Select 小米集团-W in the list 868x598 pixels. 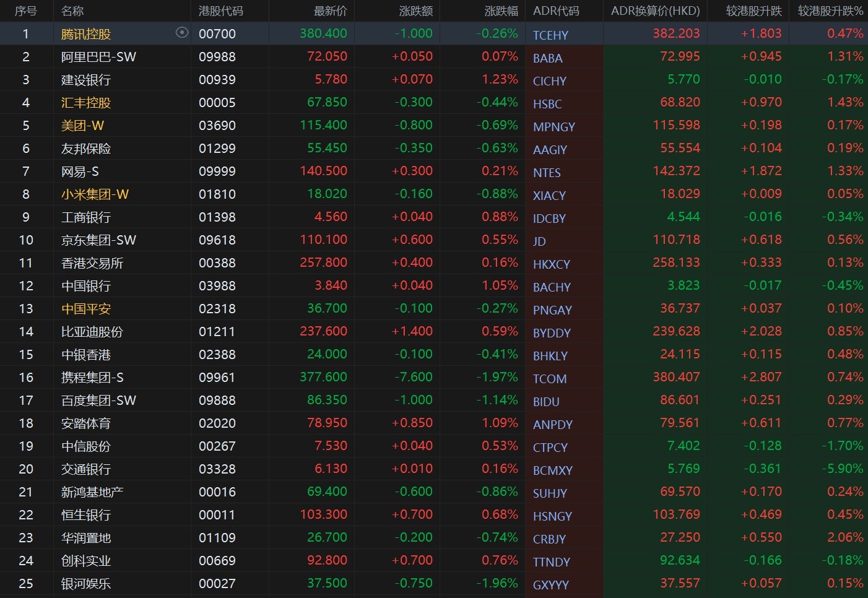pos(95,194)
